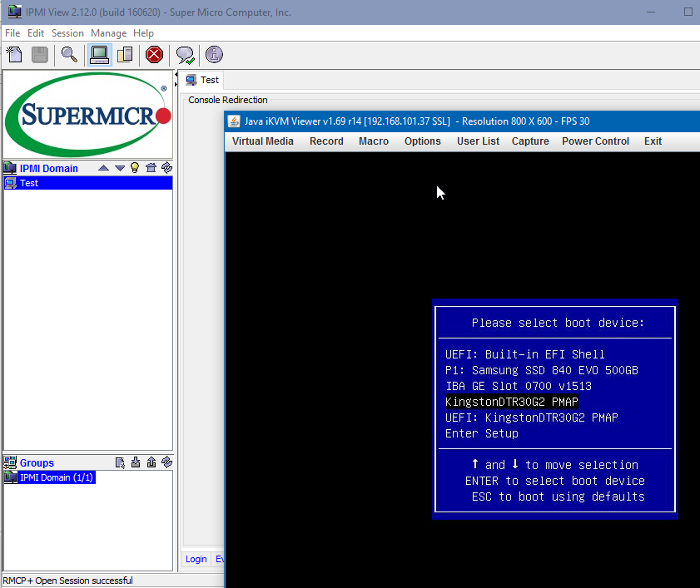700x588 pixels.
Task: Click the round info toolbar icon
Action: point(214,54)
